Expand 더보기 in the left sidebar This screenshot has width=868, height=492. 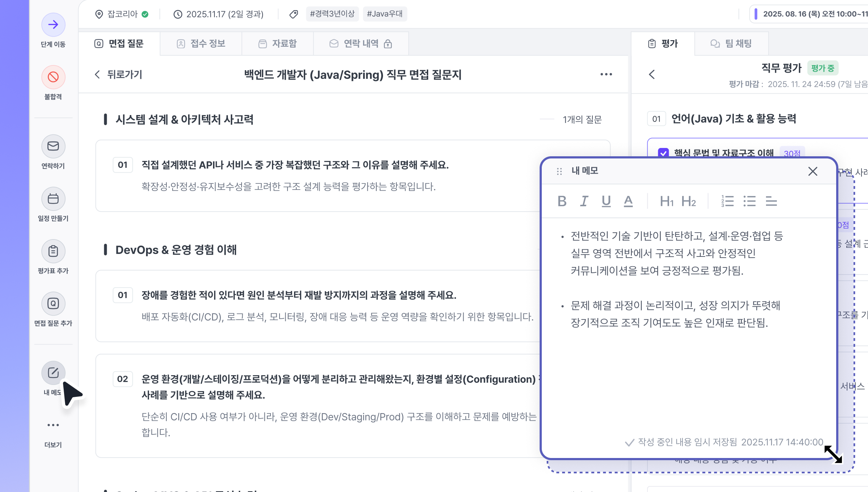coord(53,425)
